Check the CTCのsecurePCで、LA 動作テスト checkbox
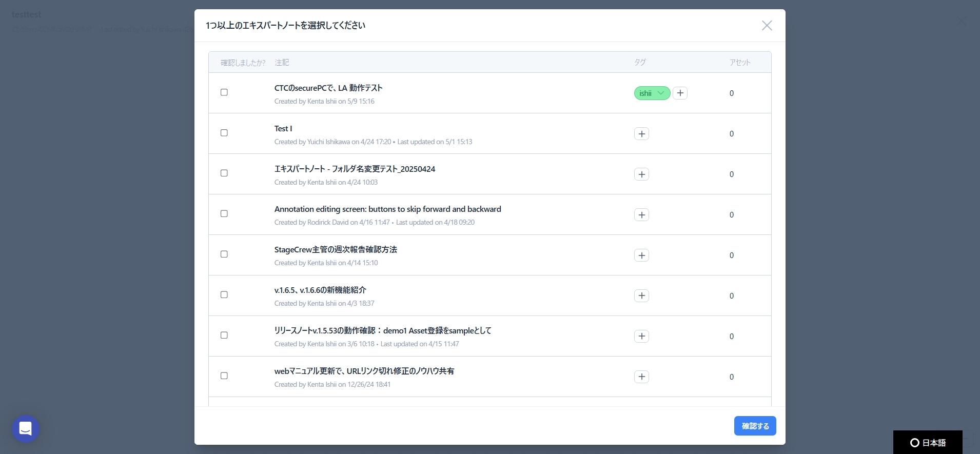This screenshot has height=454, width=980. [224, 92]
